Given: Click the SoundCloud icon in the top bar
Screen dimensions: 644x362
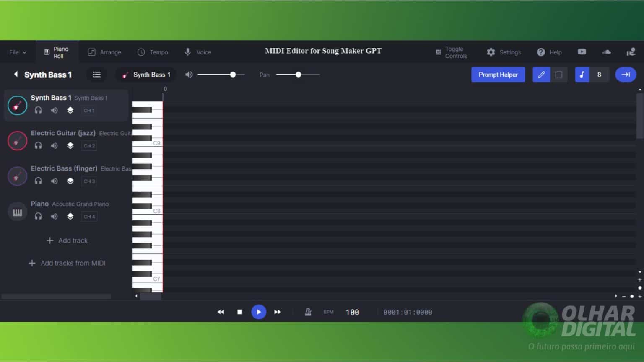Looking at the screenshot, I should (x=606, y=52).
